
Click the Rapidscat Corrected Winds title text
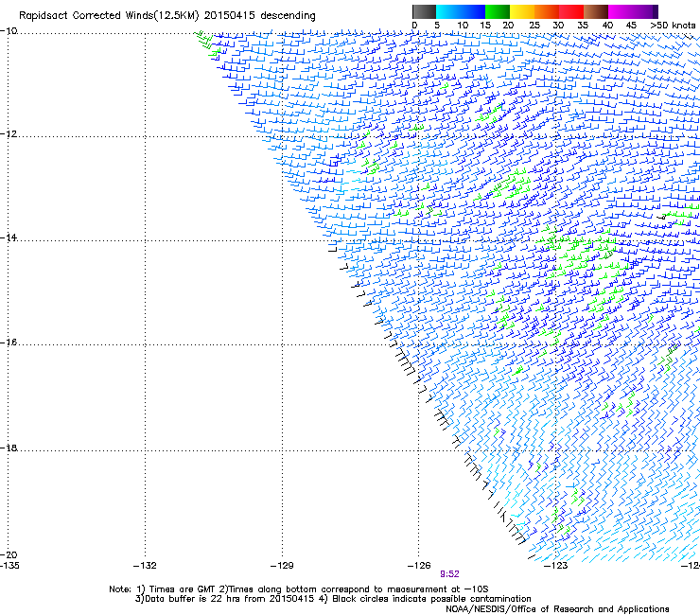click(167, 16)
